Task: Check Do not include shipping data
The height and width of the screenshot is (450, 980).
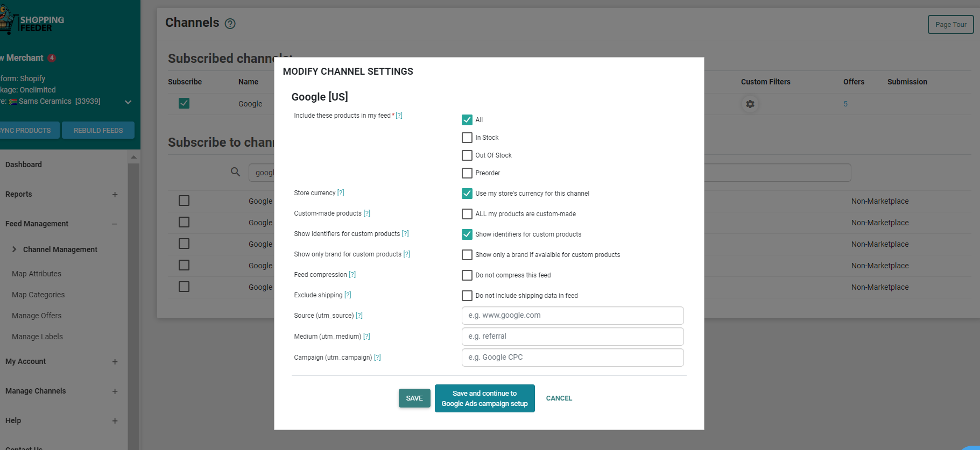Action: click(467, 296)
